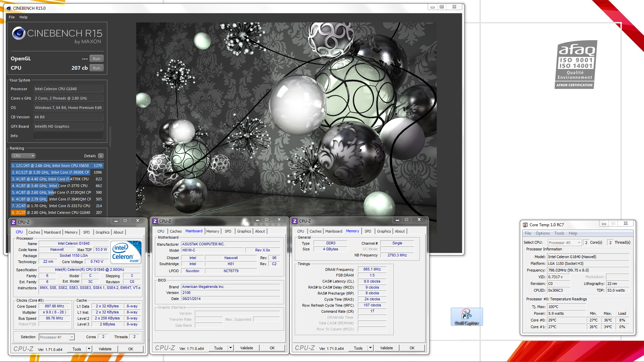Click the Processor field Intel Celeron CPU G1840
Viewport: 644px width, 362px height.
68,89
